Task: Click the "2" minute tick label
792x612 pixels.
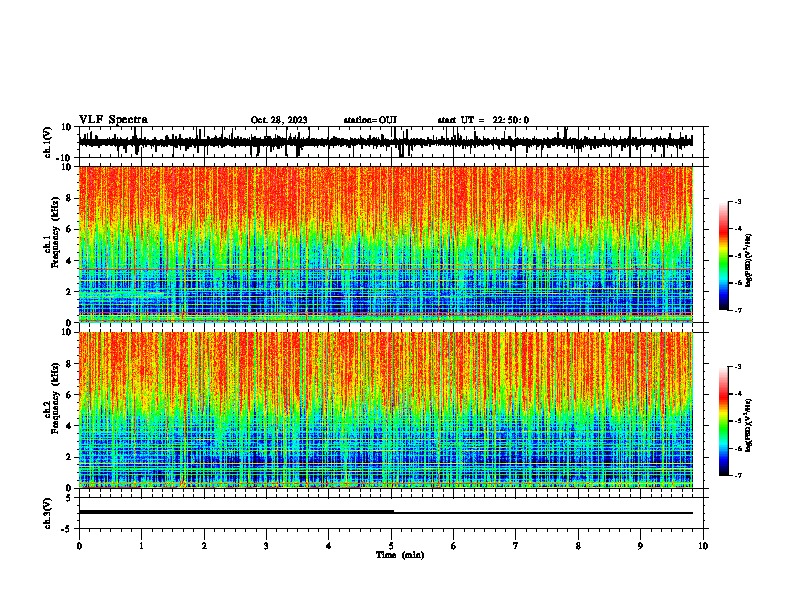Action: [204, 546]
